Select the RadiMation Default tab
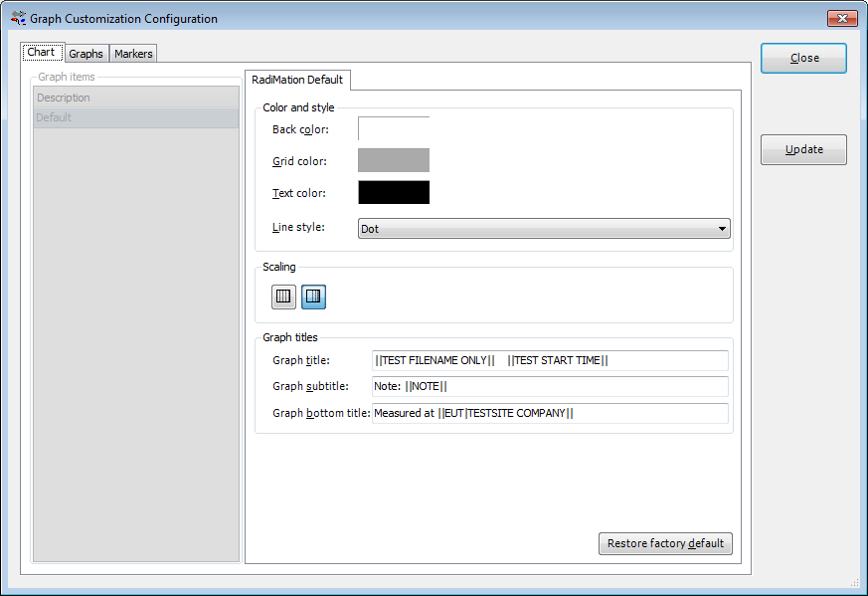 pos(297,80)
